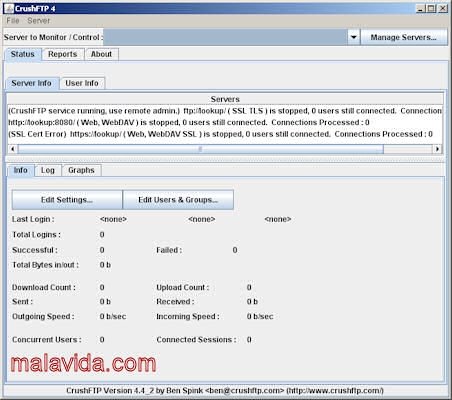Select the https://lookup/ SSL Cert Error row
The width and height of the screenshot is (452, 400).
(225, 134)
